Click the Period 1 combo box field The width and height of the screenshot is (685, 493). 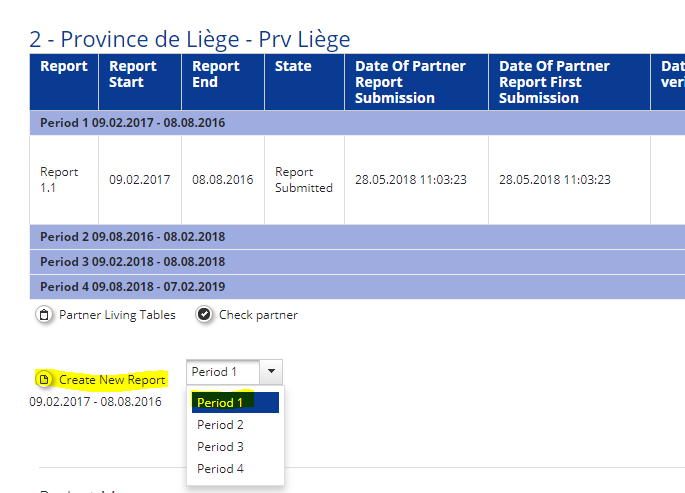coord(222,372)
